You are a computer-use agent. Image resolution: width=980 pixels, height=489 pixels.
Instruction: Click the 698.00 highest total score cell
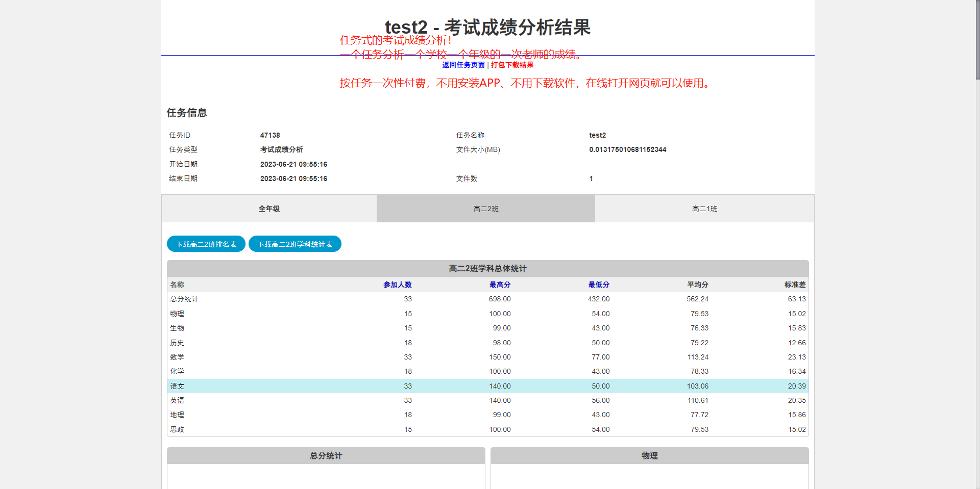coord(500,299)
